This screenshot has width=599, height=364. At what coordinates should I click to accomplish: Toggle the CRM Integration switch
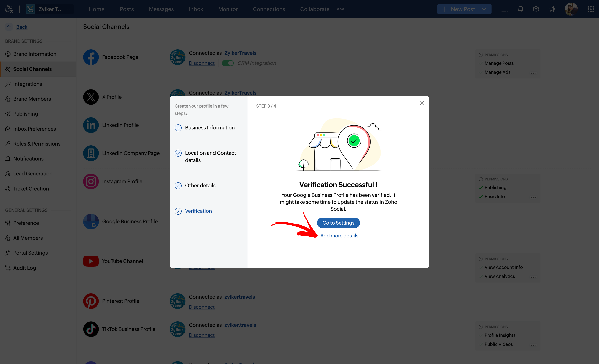[228, 63]
